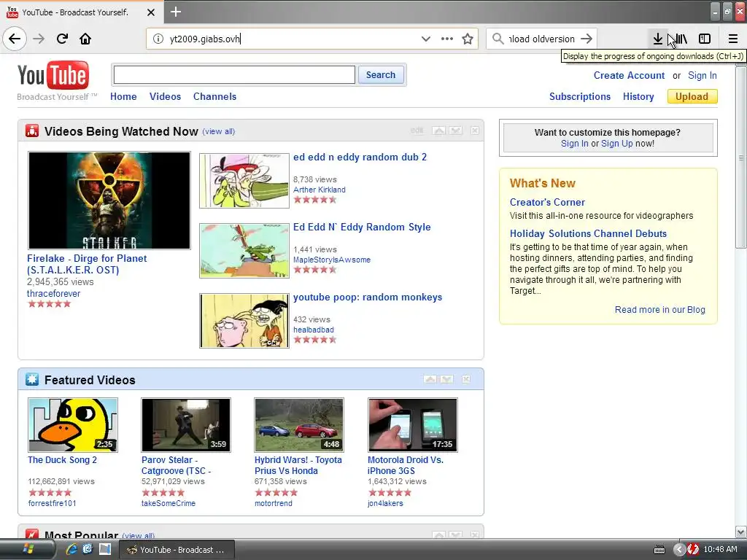Click Sign In link in header
747x560 pixels.
(703, 75)
